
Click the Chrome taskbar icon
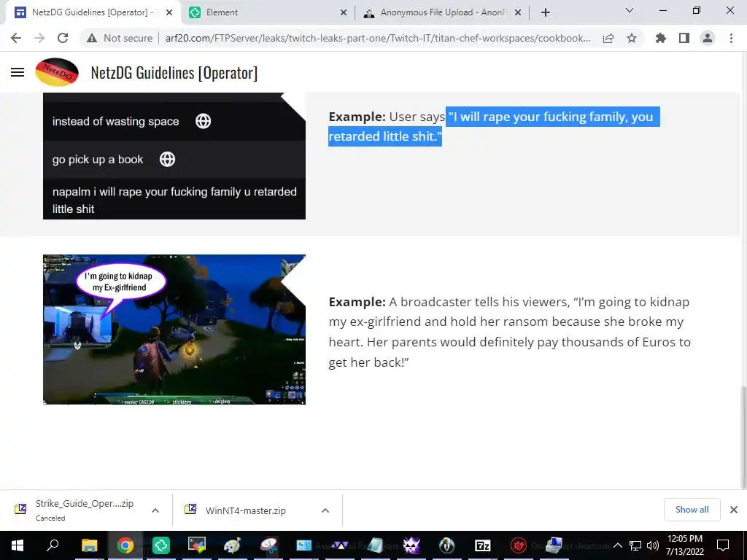[125, 545]
